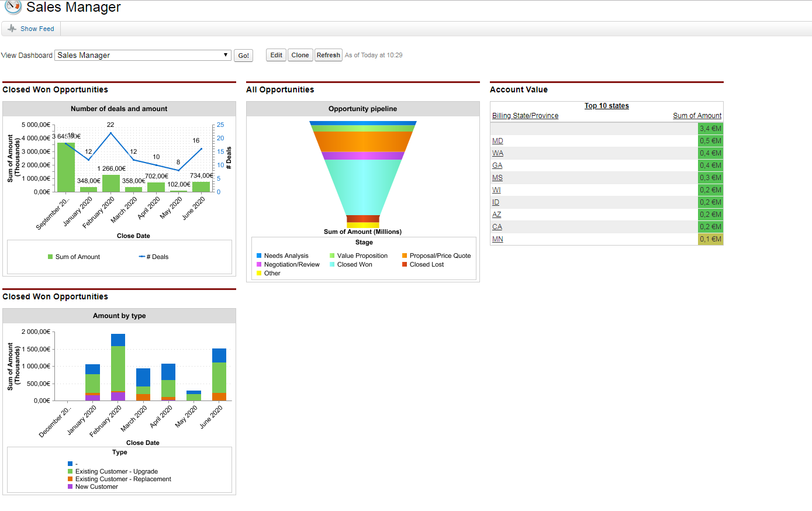Click the As of Today at 10:29 timestamp
This screenshot has width=812, height=511.
[374, 55]
